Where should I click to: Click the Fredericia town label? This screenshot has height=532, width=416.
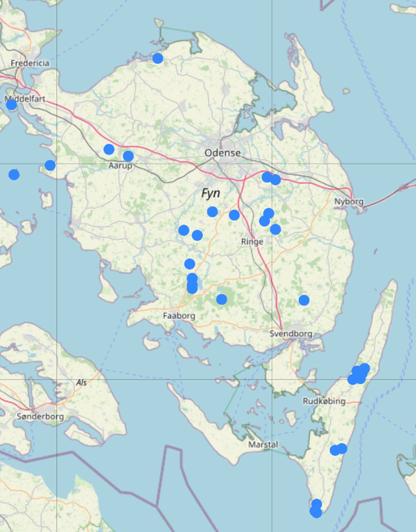click(30, 63)
